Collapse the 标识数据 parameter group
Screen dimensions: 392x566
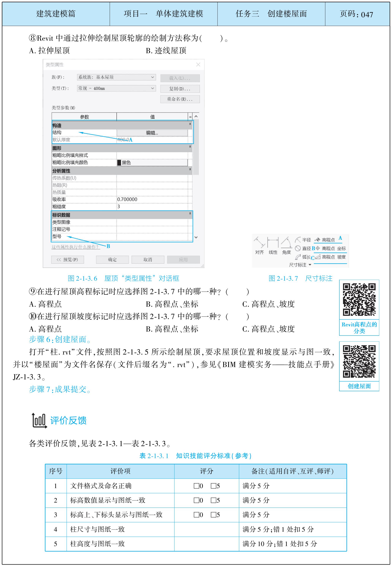tap(190, 213)
